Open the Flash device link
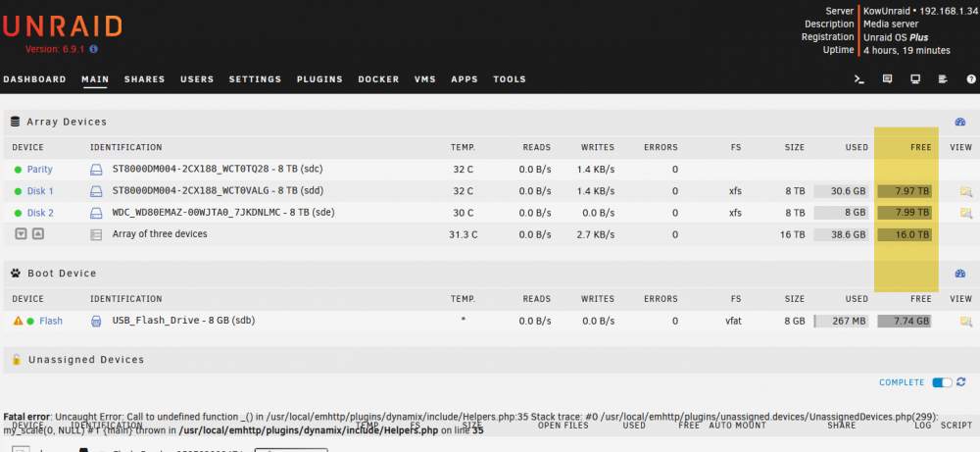The image size is (980, 452). point(51,322)
